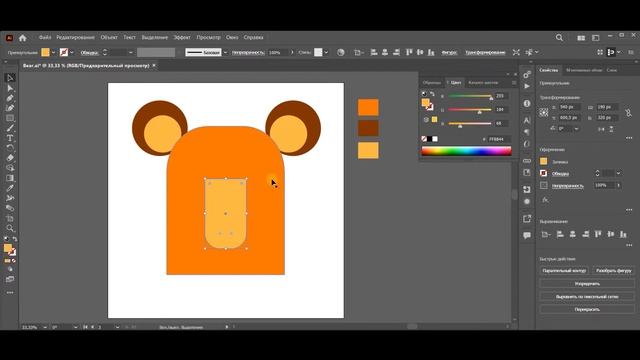The image size is (640, 360).
Task: Click Transform (Трансформирование) link in control bar
Action: (485, 52)
